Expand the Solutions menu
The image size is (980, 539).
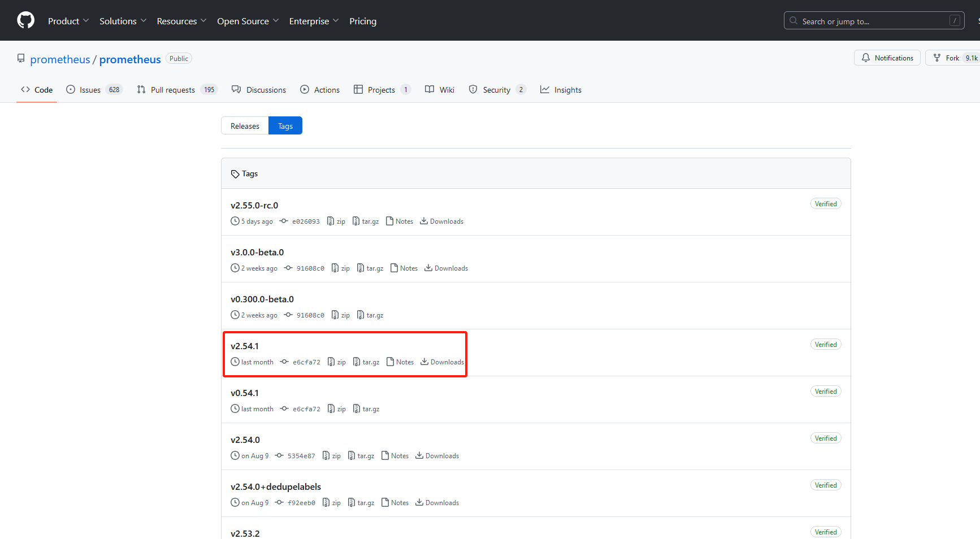point(123,21)
